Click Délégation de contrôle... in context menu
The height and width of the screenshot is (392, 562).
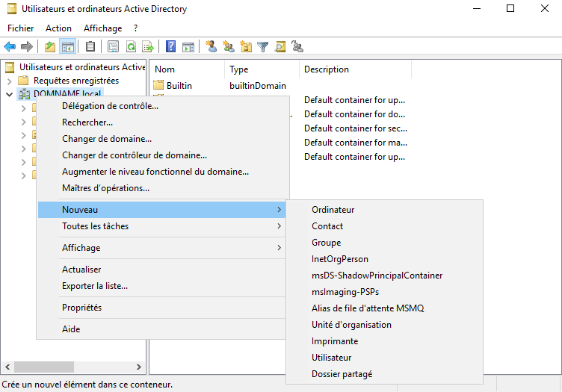click(x=110, y=106)
